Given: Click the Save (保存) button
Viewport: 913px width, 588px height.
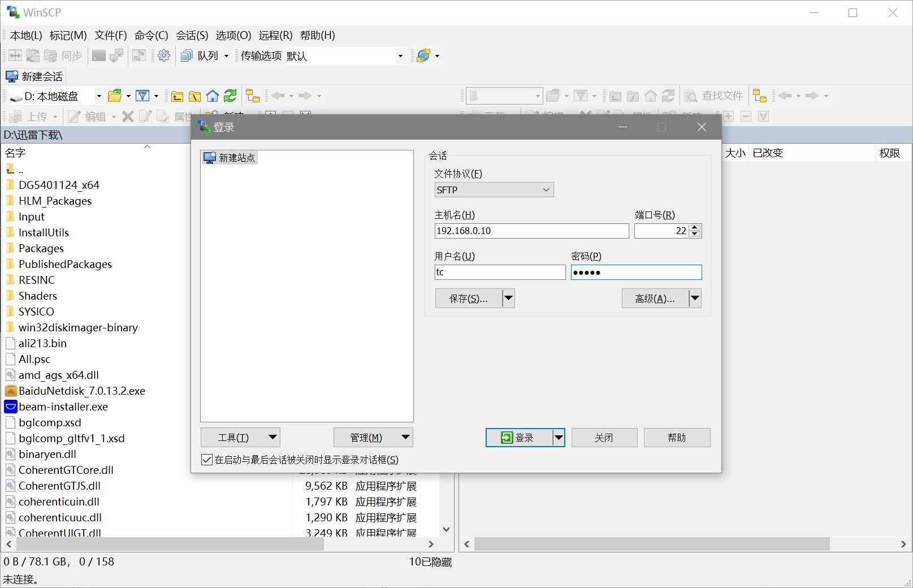Looking at the screenshot, I should click(x=469, y=298).
